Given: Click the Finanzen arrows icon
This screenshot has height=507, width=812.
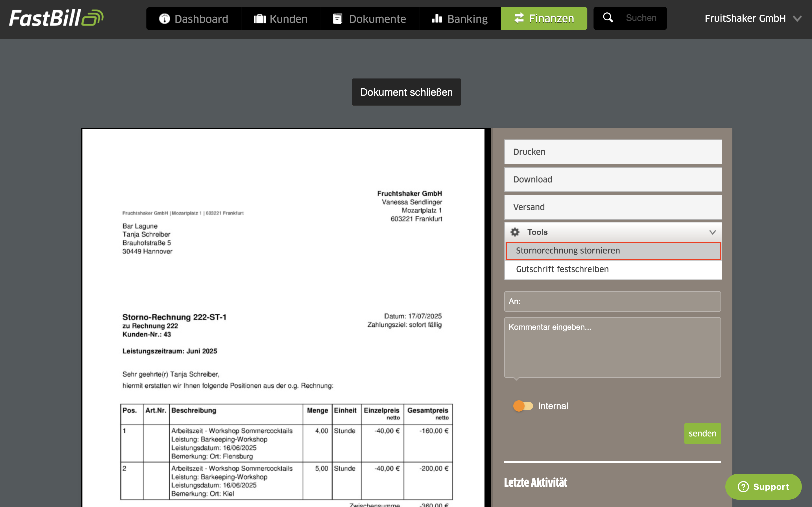Looking at the screenshot, I should pyautogui.click(x=519, y=18).
